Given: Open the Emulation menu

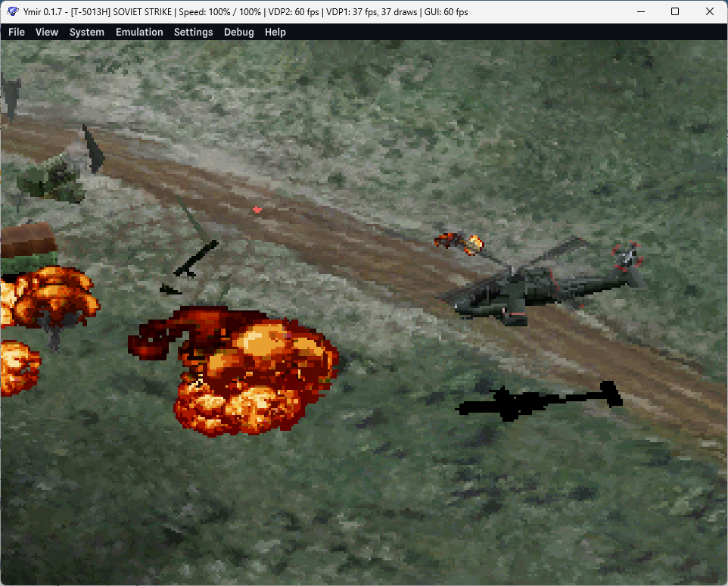Looking at the screenshot, I should coord(139,32).
